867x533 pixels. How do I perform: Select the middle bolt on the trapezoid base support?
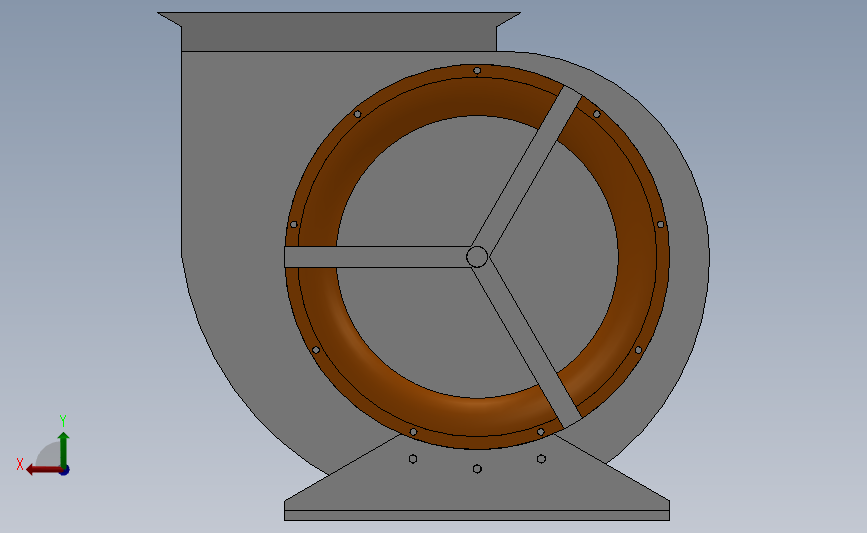(x=477, y=469)
